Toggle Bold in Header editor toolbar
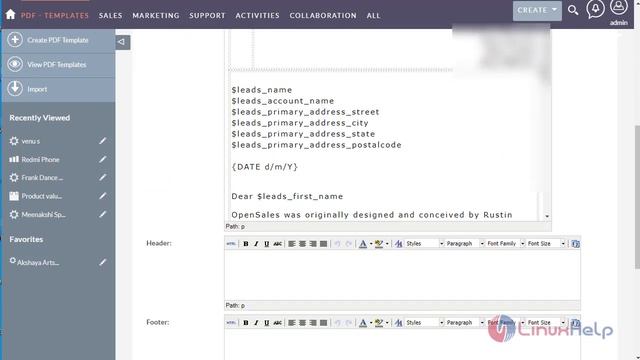 click(246, 244)
